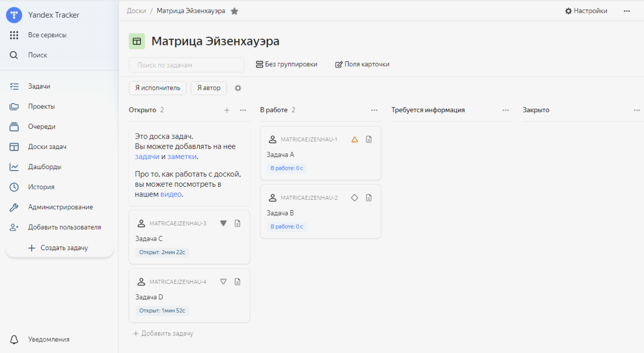Click the document icon on Задача B
644x353 pixels.
click(x=369, y=198)
